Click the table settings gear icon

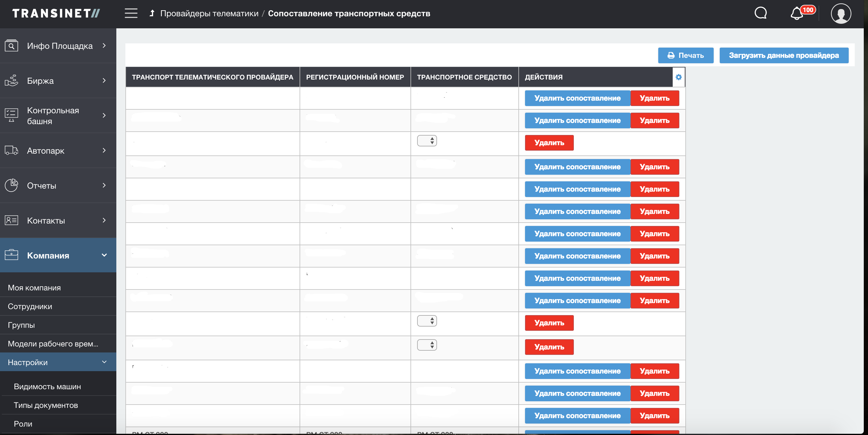[x=678, y=77]
